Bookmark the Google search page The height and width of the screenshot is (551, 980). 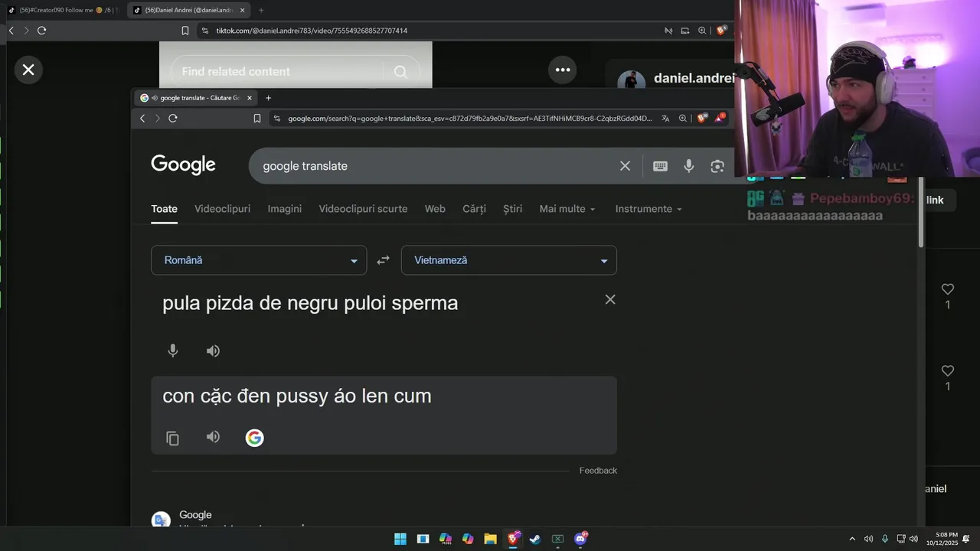pos(257,118)
